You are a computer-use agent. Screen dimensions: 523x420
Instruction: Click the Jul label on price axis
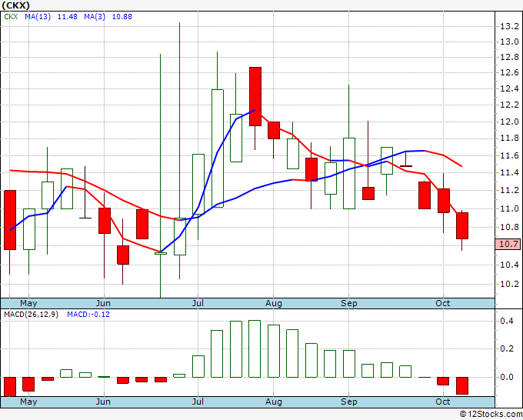(198, 303)
